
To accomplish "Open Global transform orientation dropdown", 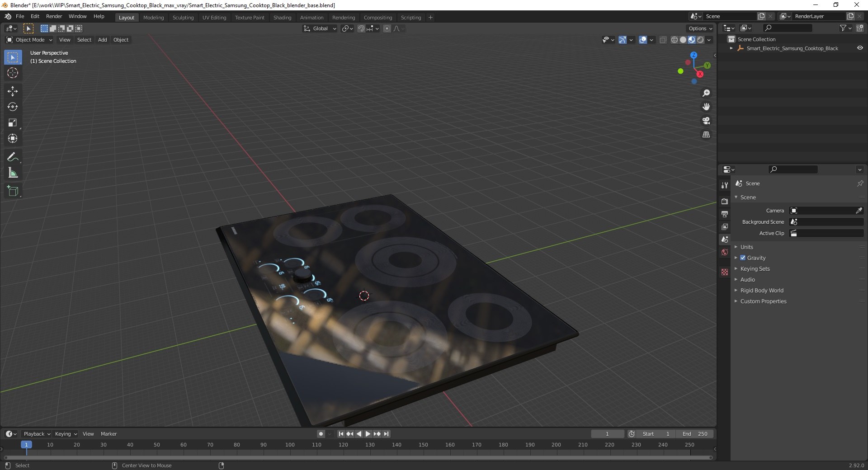I will click(320, 28).
